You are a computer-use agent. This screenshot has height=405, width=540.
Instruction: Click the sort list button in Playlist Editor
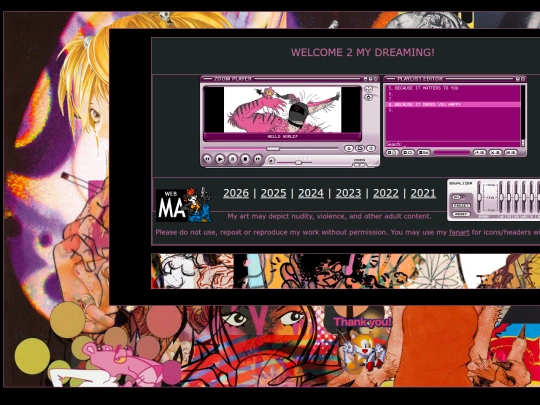coord(479,152)
